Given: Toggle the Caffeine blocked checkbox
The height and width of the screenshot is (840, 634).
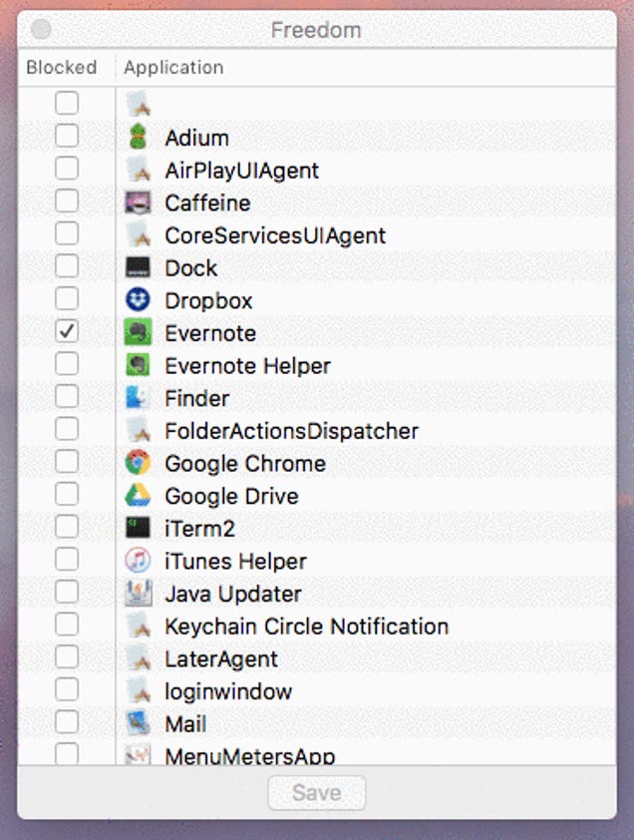Looking at the screenshot, I should 67,201.
